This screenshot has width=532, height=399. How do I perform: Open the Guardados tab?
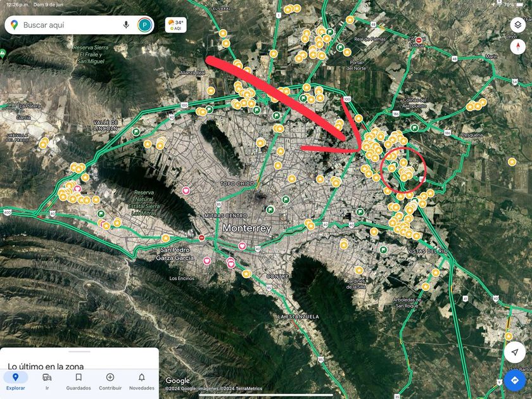(79, 382)
